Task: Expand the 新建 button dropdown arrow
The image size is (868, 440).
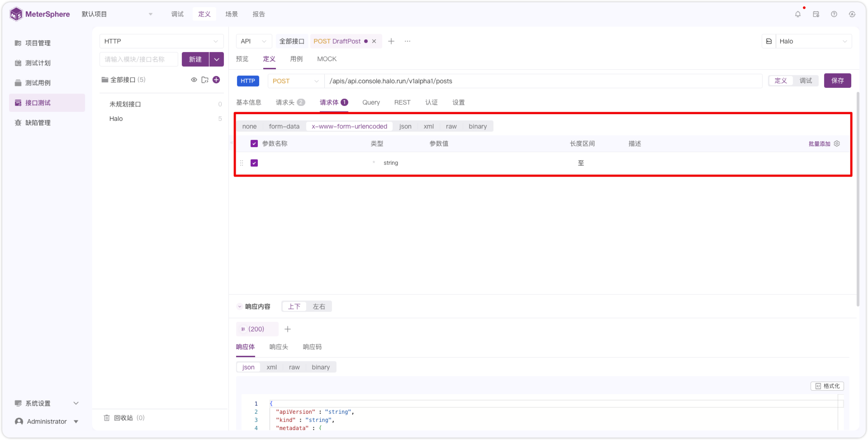Action: coord(217,59)
